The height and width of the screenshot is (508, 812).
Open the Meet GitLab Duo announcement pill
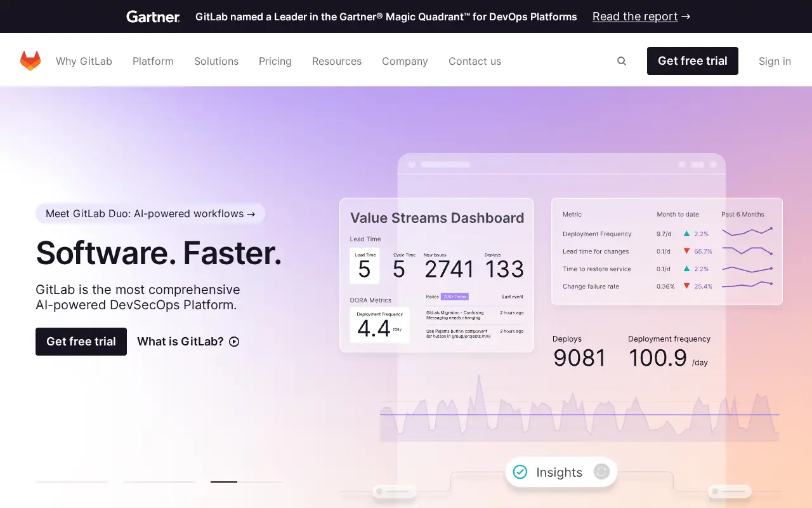150,213
